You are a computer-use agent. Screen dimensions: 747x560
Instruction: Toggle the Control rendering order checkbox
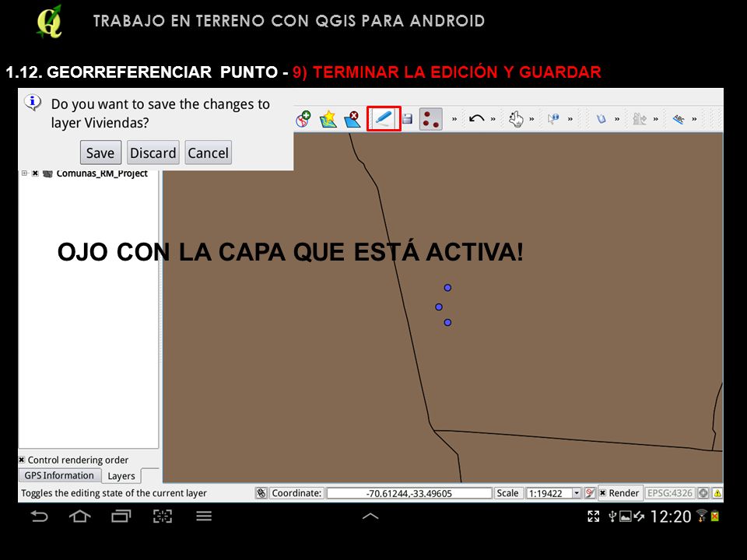(22, 460)
